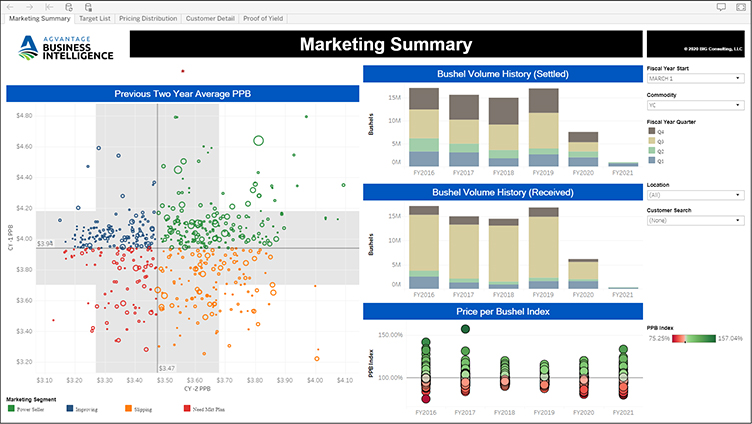Expand the Commodity dropdown
Screen dimensions: 752x424
[x=694, y=103]
